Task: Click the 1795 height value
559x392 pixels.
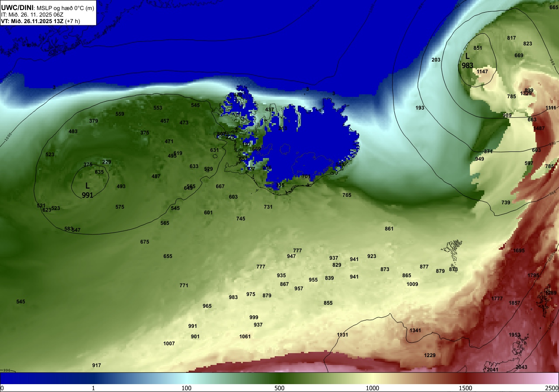Action: tap(533, 275)
